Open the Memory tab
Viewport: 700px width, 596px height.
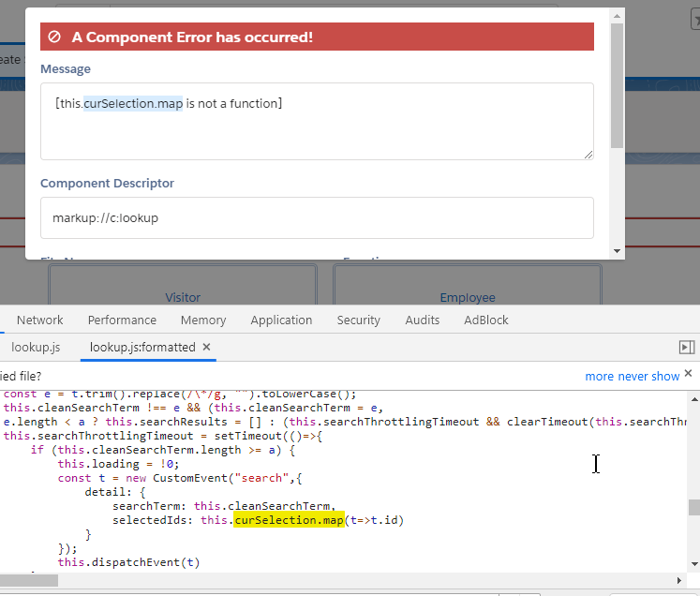point(203,320)
